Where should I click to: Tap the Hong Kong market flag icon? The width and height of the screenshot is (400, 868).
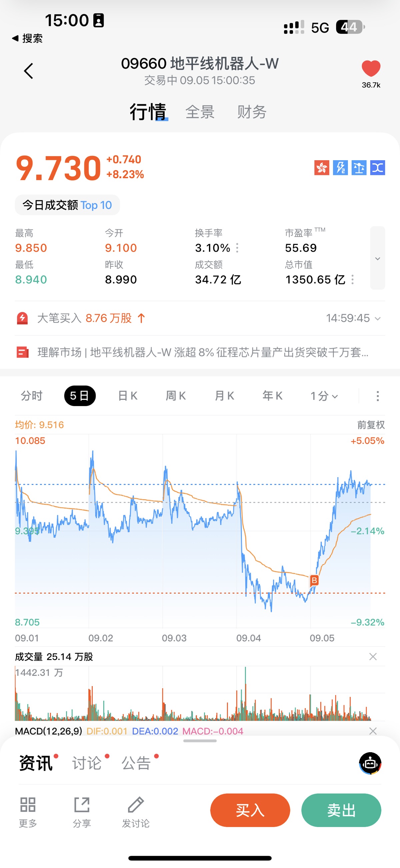tap(322, 168)
